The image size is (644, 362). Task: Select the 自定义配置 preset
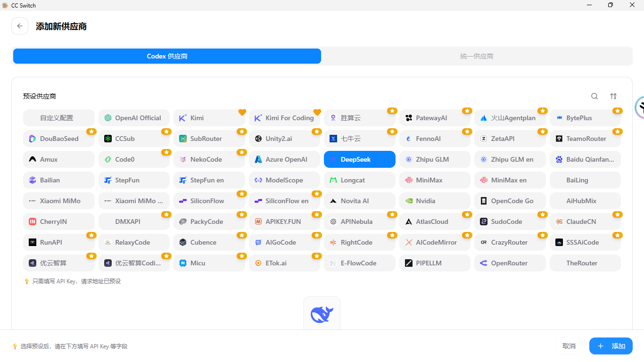(x=59, y=118)
